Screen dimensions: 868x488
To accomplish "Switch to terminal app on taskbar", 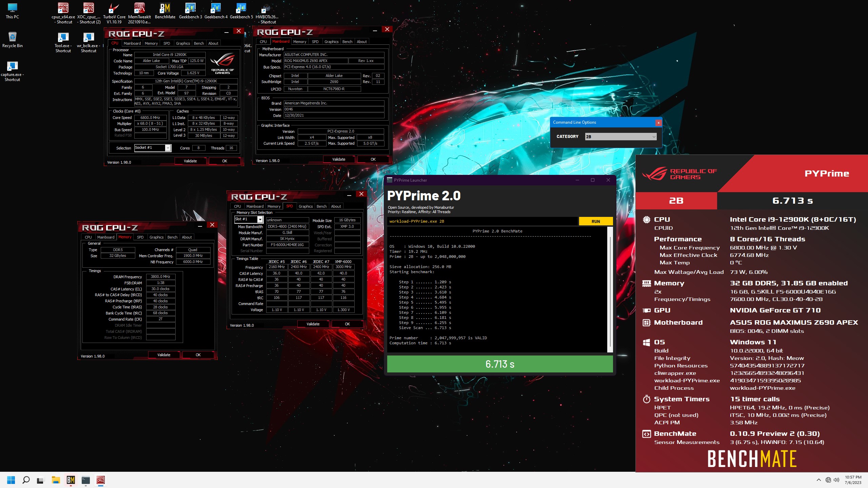I will pos(85,480).
